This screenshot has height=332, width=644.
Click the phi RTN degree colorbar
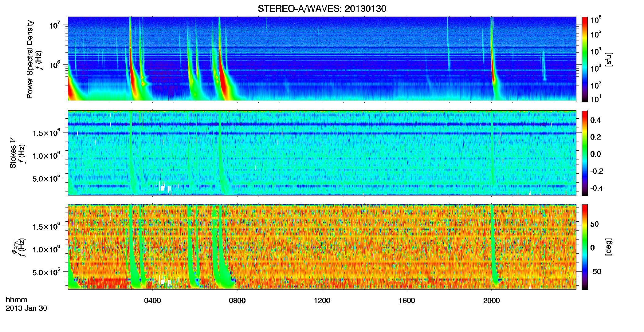(x=585, y=247)
